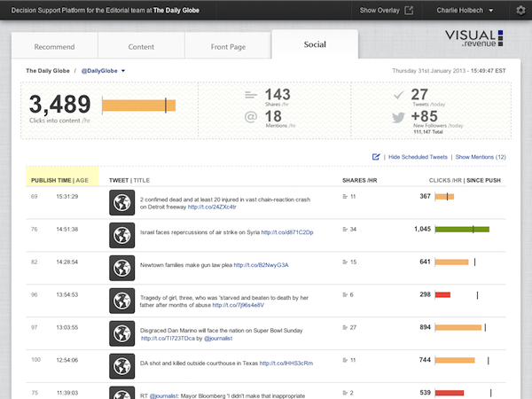Switch to the Recommend tab
Viewport: 532px width, 399px height.
(x=55, y=46)
